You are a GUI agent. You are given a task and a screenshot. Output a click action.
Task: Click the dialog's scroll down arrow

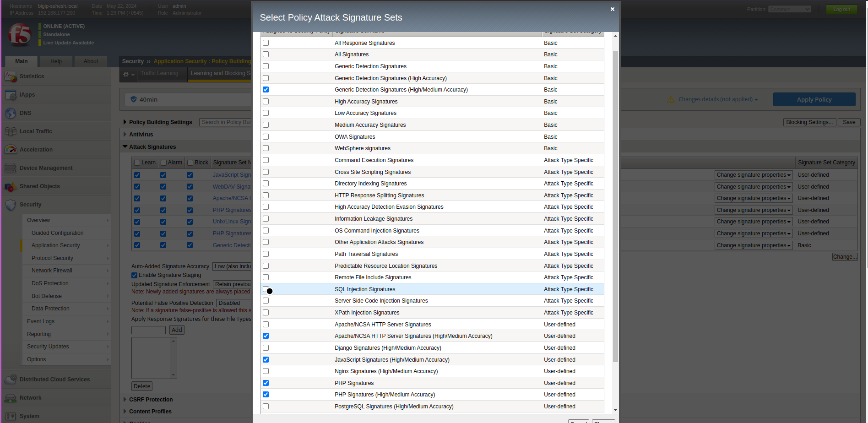point(615,410)
